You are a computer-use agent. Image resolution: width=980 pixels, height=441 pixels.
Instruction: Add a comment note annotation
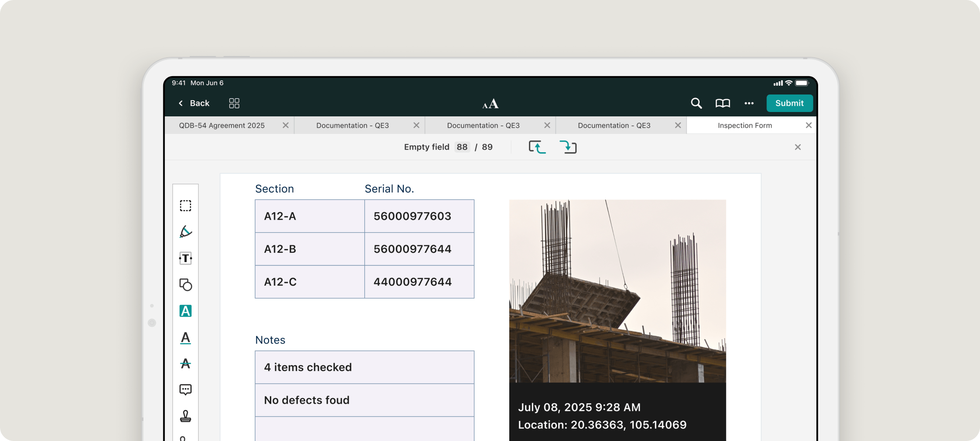[185, 390]
